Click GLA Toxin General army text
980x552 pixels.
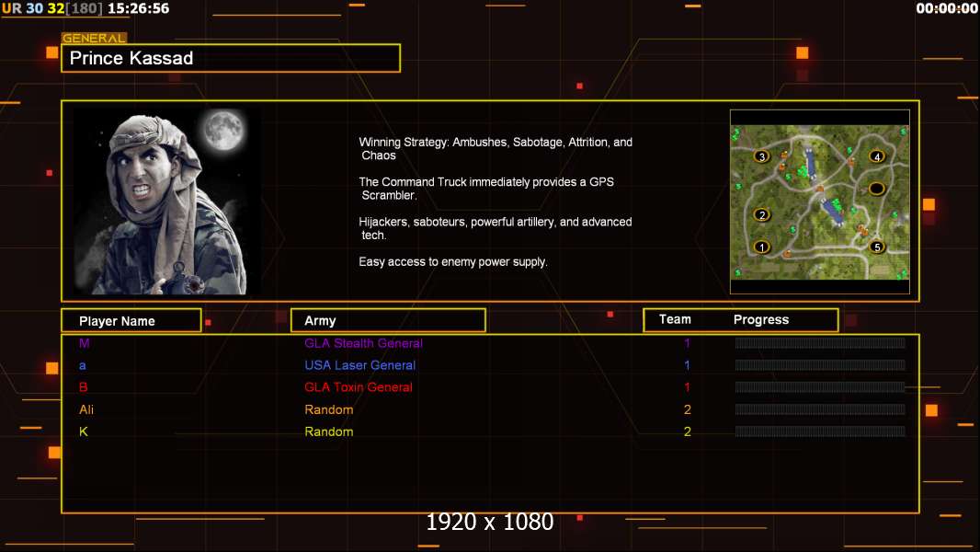coord(359,387)
